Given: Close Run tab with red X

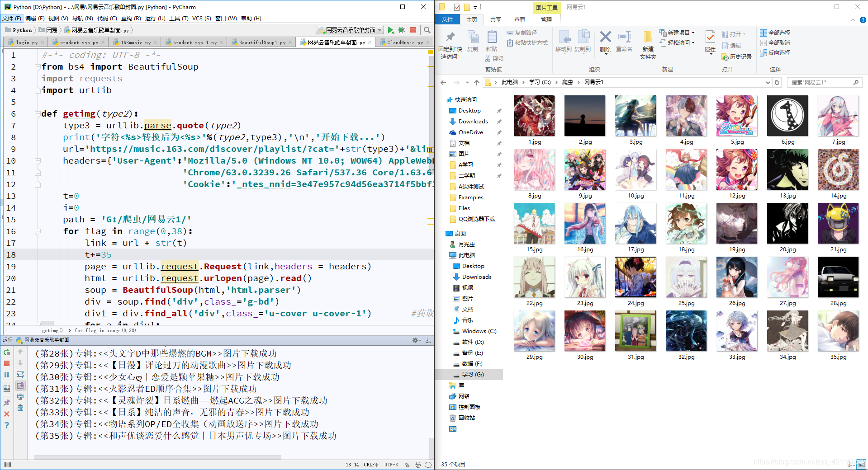Looking at the screenshot, I should pos(7,414).
